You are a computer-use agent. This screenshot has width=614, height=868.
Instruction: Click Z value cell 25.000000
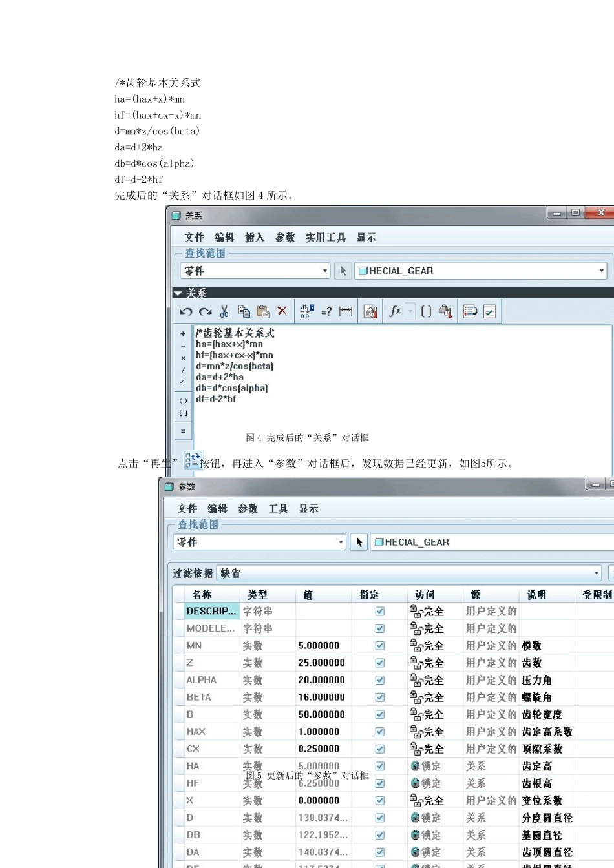[323, 663]
